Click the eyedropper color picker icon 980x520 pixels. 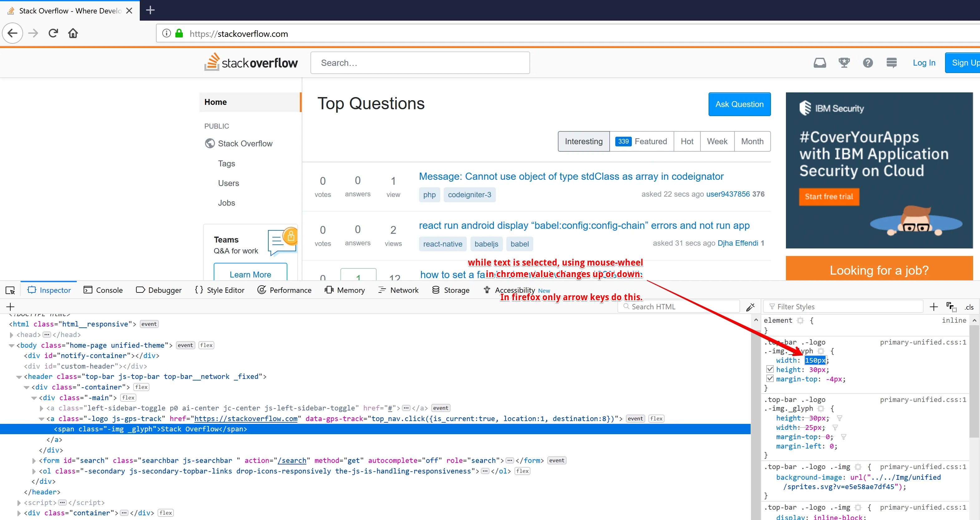pyautogui.click(x=750, y=307)
